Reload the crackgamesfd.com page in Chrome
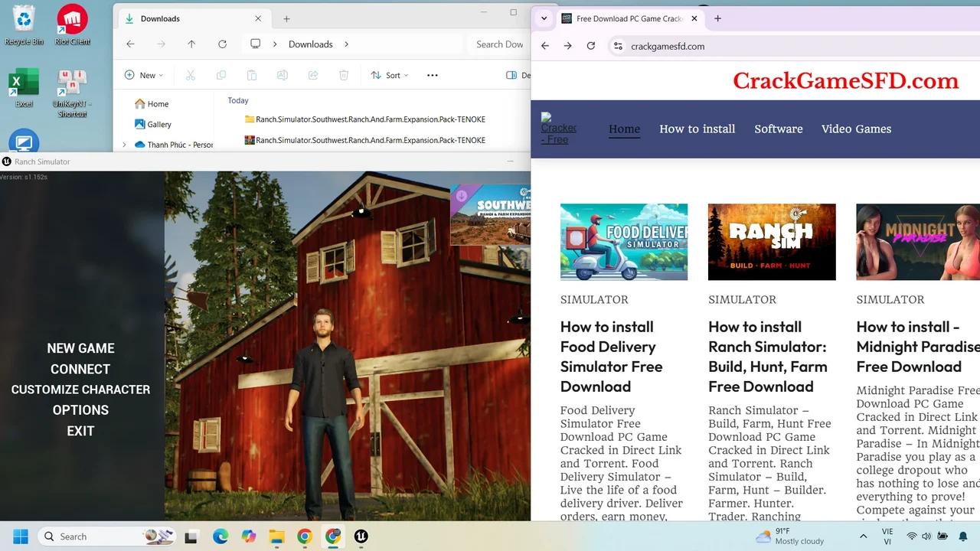This screenshot has height=551, width=980. point(591,46)
